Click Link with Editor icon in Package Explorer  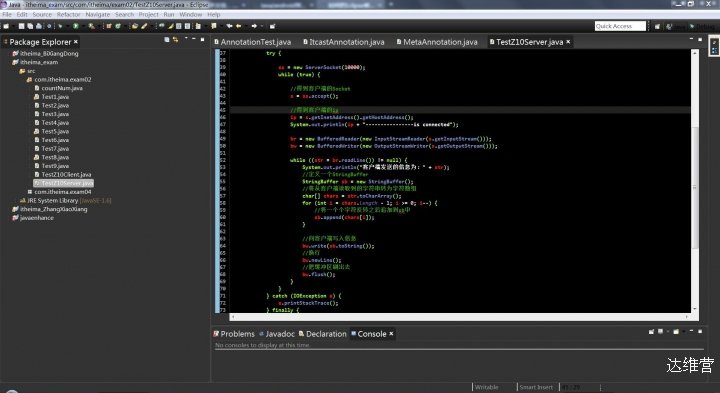pyautogui.click(x=175, y=40)
